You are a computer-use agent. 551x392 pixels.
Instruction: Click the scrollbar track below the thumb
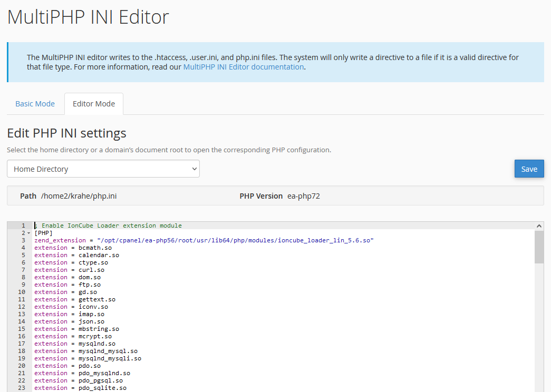click(539, 327)
